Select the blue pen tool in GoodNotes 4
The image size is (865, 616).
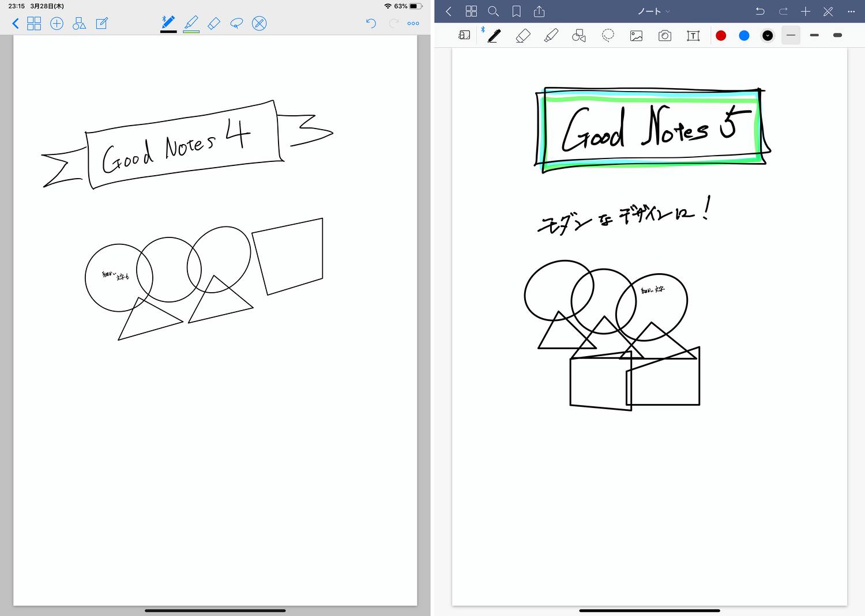click(x=168, y=24)
